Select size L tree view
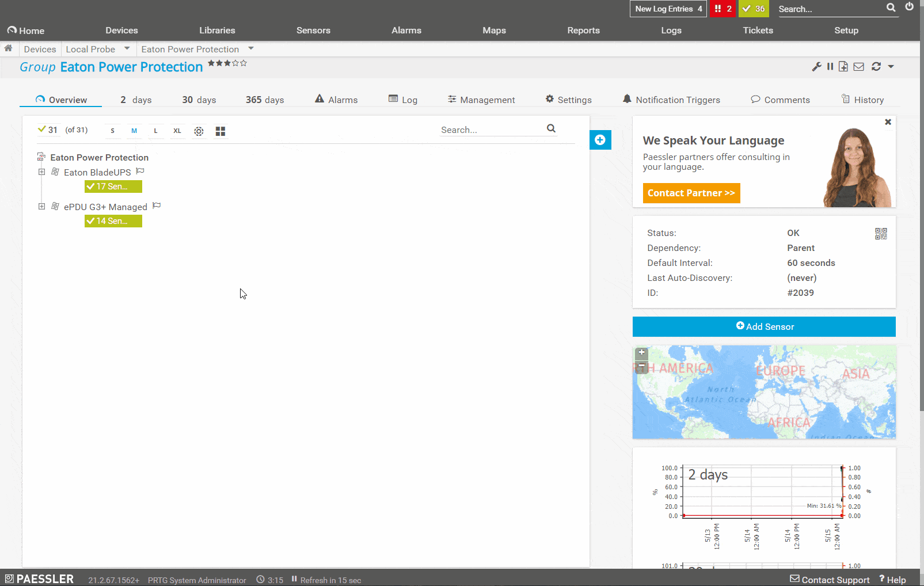Screen dimensions: 924x586 point(155,131)
